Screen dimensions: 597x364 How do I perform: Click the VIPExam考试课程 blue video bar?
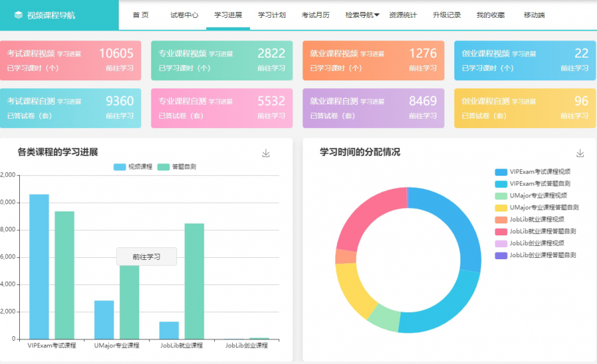pyautogui.click(x=38, y=266)
